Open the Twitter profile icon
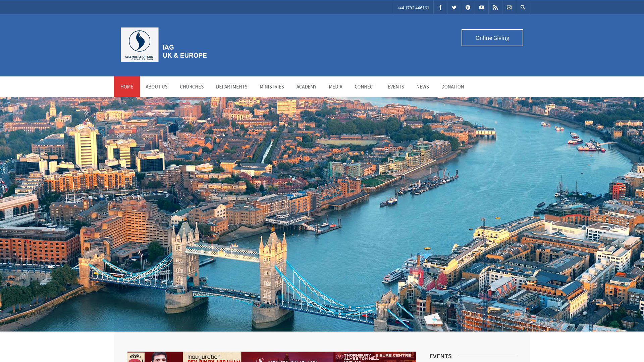This screenshot has height=362, width=644. [454, 7]
